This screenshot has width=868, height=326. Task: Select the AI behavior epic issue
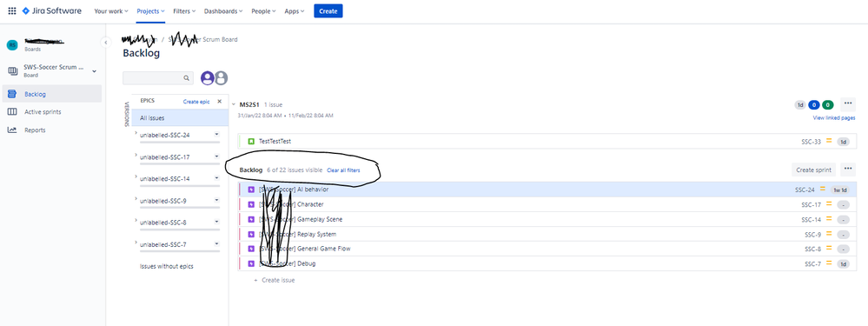click(x=547, y=190)
